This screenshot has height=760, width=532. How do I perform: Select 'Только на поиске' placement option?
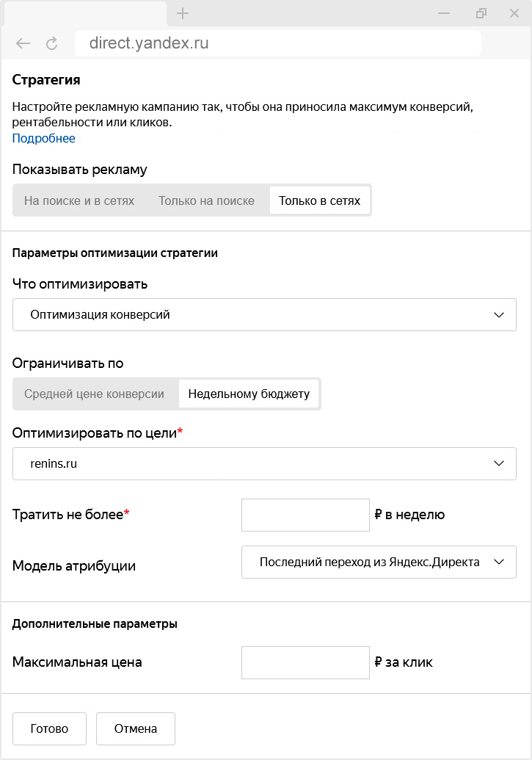point(206,200)
